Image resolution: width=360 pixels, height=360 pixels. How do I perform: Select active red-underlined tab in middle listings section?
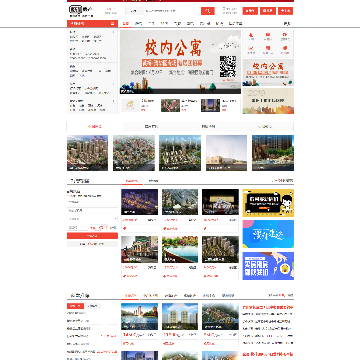coord(132,181)
